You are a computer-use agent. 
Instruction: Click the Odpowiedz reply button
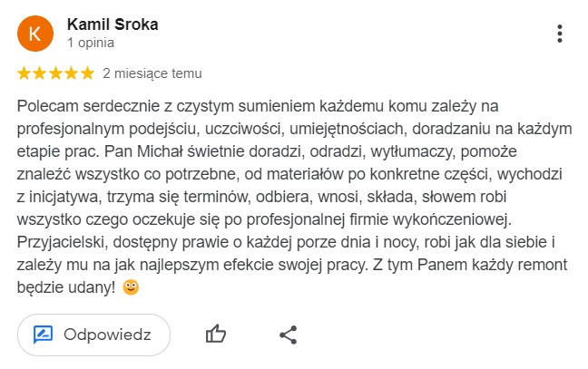(x=93, y=335)
